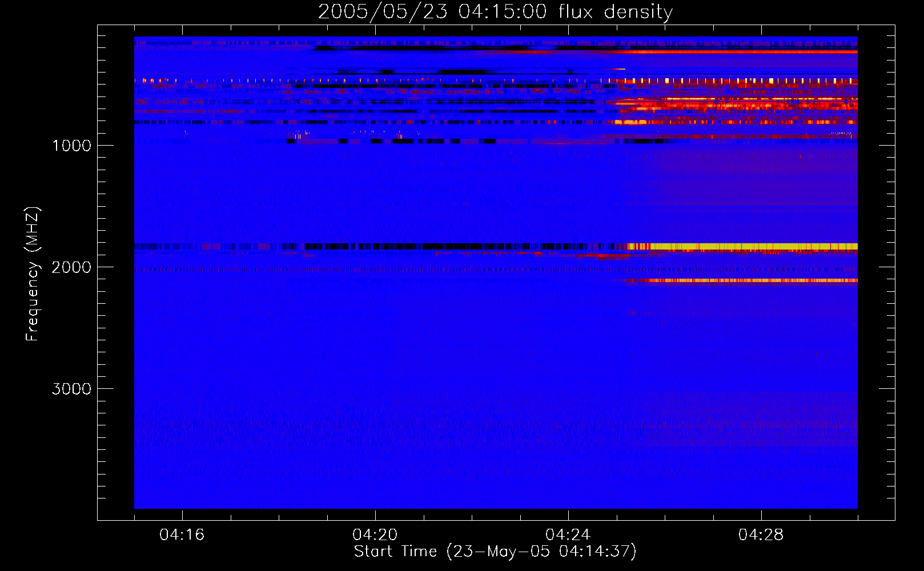
Task: Click the red-yellow band just above 2100 MHz
Action: [742, 280]
